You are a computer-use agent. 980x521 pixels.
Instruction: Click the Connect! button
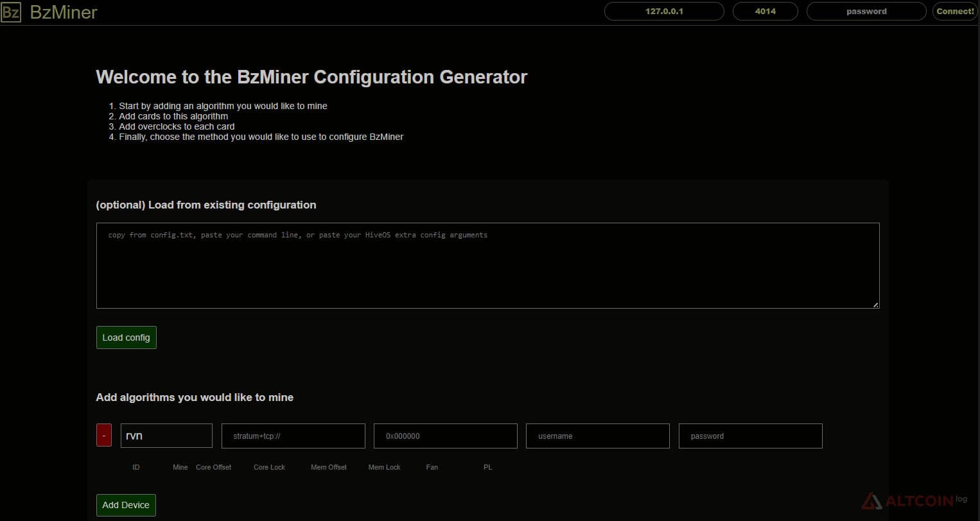point(955,12)
